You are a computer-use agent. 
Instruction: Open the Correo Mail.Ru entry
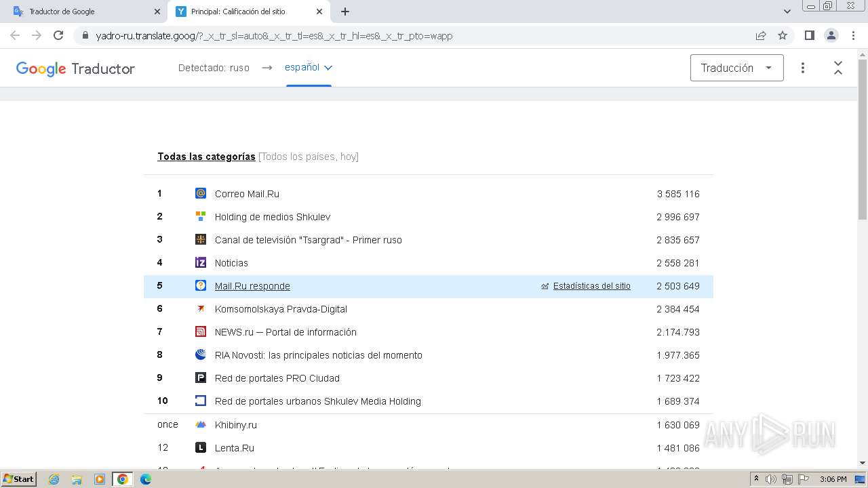(x=247, y=194)
